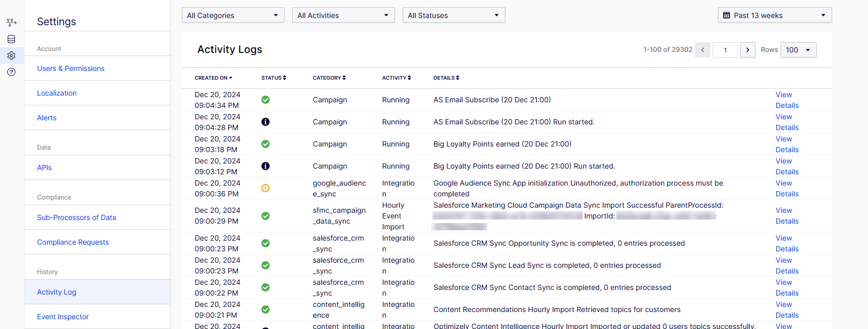Image resolution: width=868 pixels, height=329 pixels.
Task: Select Event Inspector in History section
Action: tap(63, 317)
